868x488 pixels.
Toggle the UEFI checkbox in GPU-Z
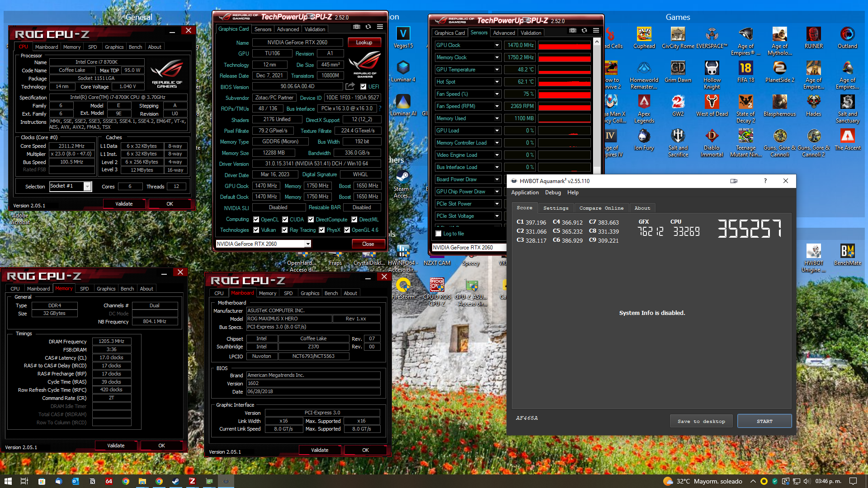[363, 87]
